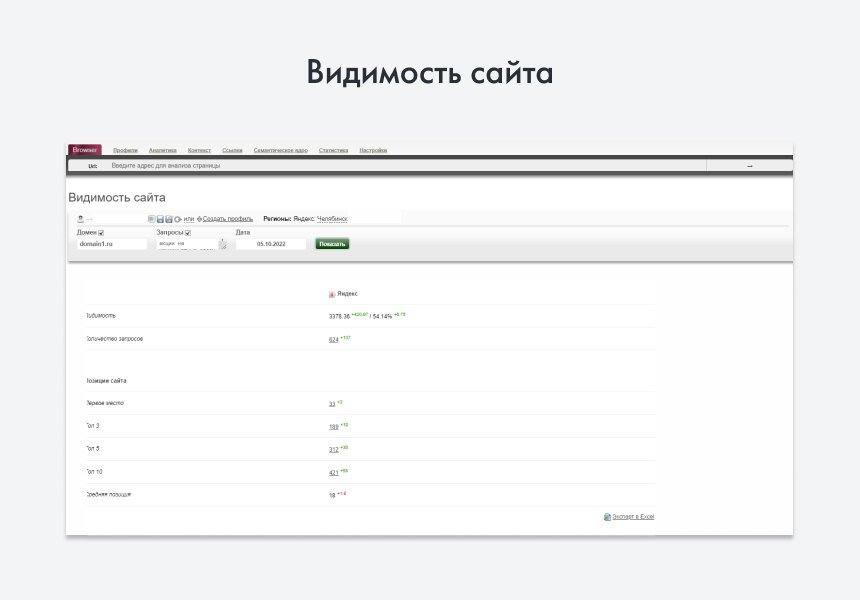Screen dimensions: 860x600
Task: Click the 624 queries count link
Action: [x=333, y=340]
